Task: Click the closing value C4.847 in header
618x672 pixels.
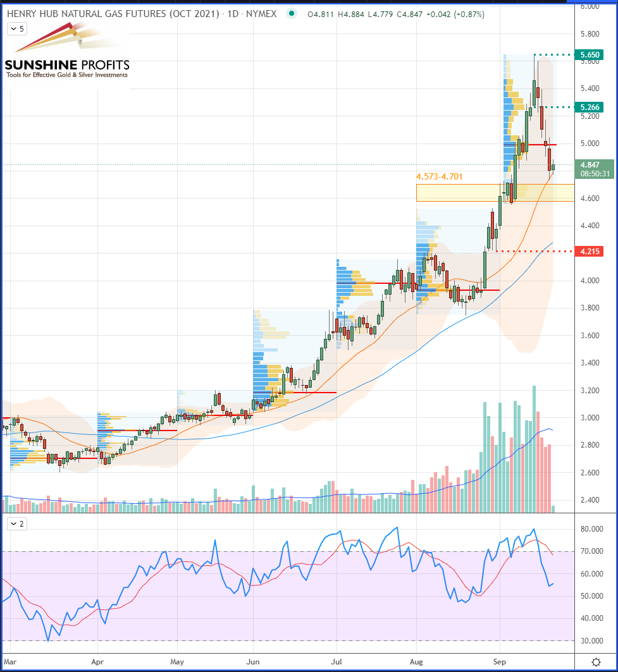Action: pos(409,14)
